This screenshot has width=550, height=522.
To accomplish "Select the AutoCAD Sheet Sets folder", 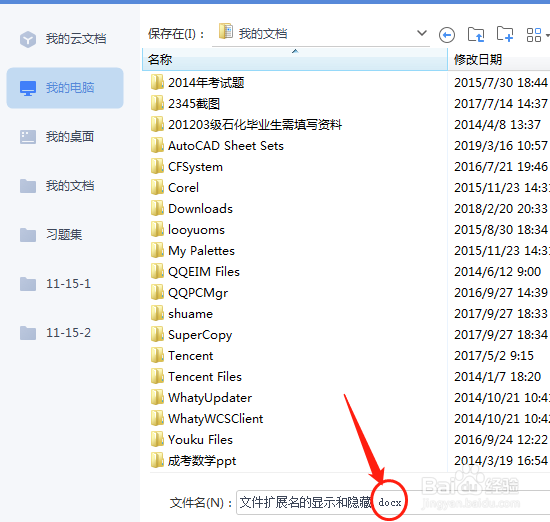I will pyautogui.click(x=217, y=146).
